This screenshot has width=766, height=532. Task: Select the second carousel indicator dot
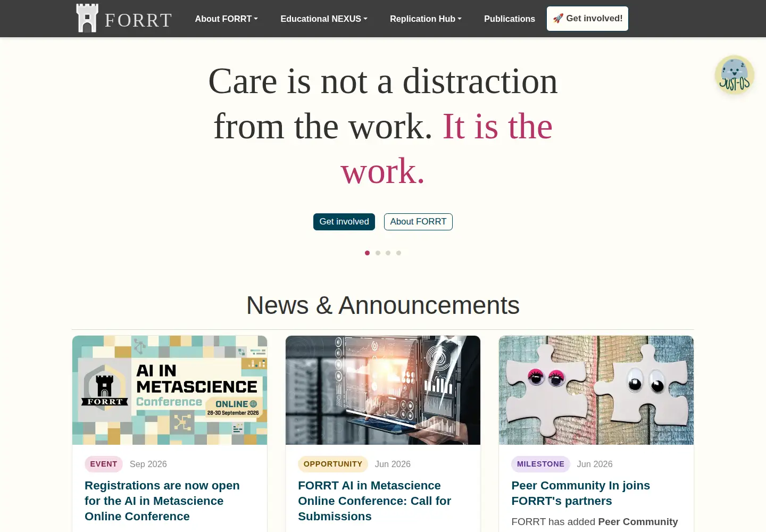[x=378, y=253]
